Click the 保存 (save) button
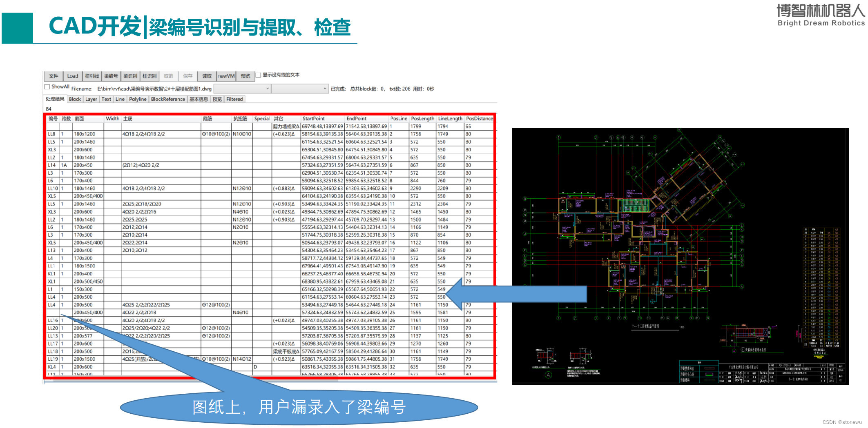Viewport: 868px width, 428px height. click(188, 76)
